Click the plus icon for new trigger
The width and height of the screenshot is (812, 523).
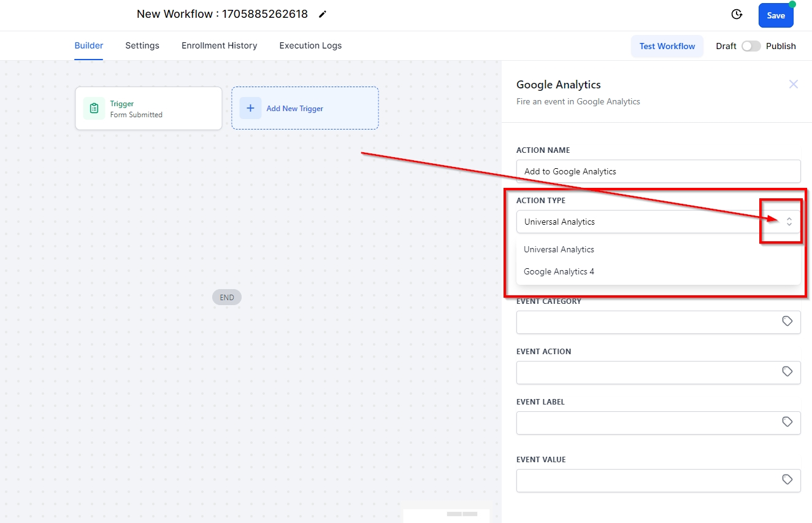pos(250,108)
